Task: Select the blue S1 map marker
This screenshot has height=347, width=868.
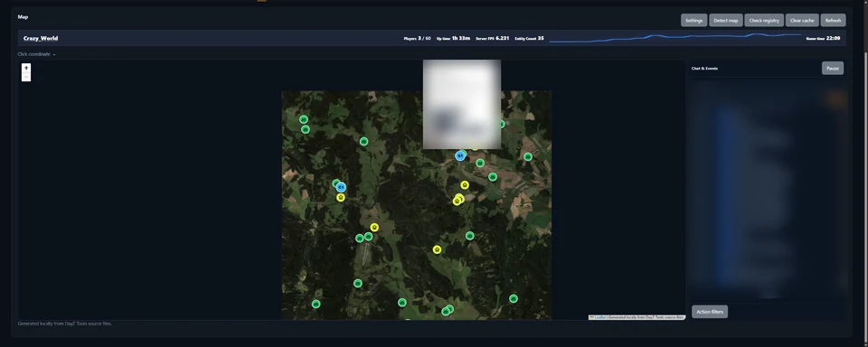Action: pos(460,156)
